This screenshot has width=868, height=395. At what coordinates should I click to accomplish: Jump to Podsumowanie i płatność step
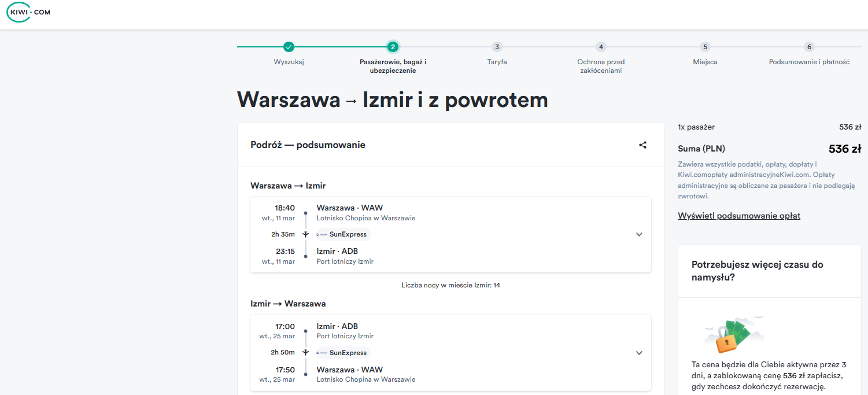(x=809, y=53)
